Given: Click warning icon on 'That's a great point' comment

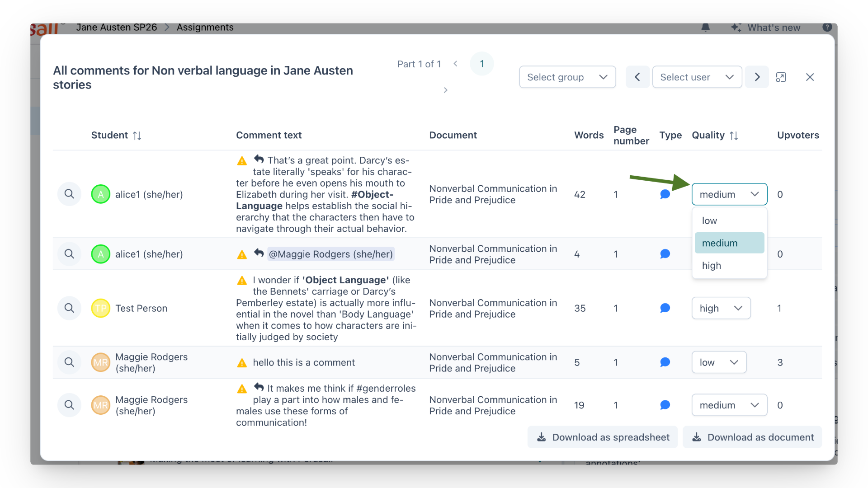Looking at the screenshot, I should coord(242,161).
